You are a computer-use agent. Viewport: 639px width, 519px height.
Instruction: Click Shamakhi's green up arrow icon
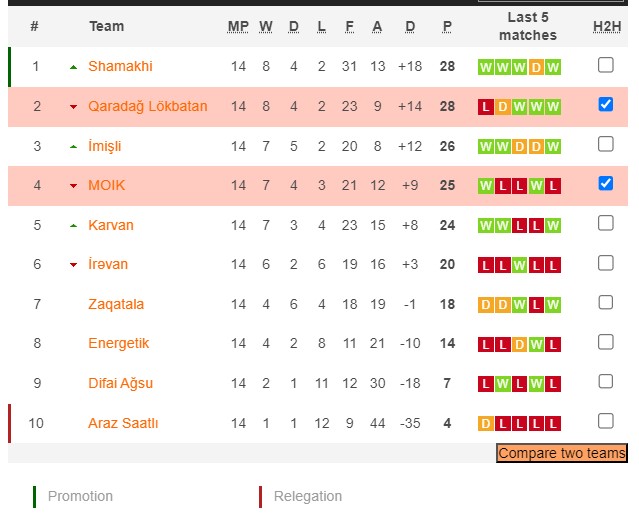73,67
